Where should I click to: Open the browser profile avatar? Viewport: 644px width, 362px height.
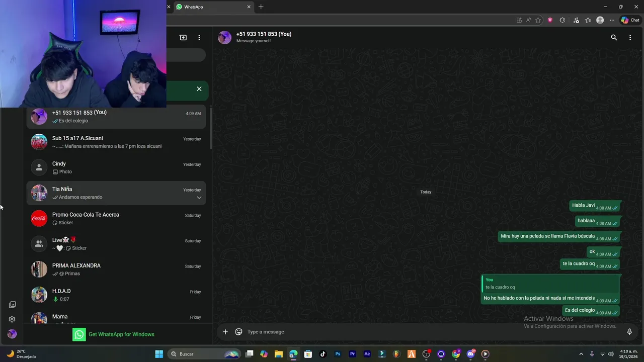click(600, 20)
